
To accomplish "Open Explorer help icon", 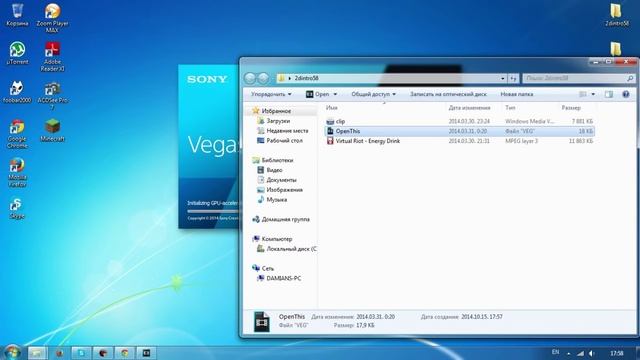I will pyautogui.click(x=626, y=94).
